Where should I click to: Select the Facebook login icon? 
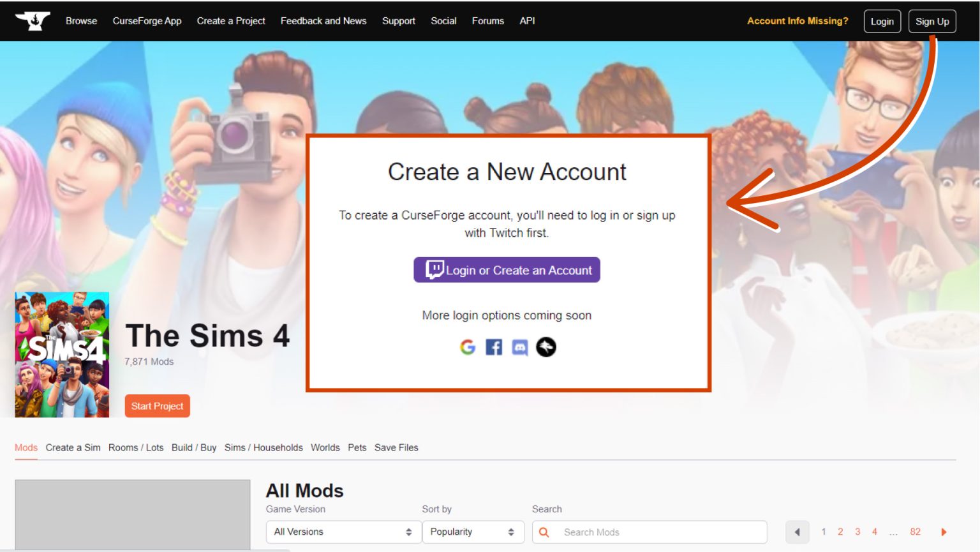493,347
